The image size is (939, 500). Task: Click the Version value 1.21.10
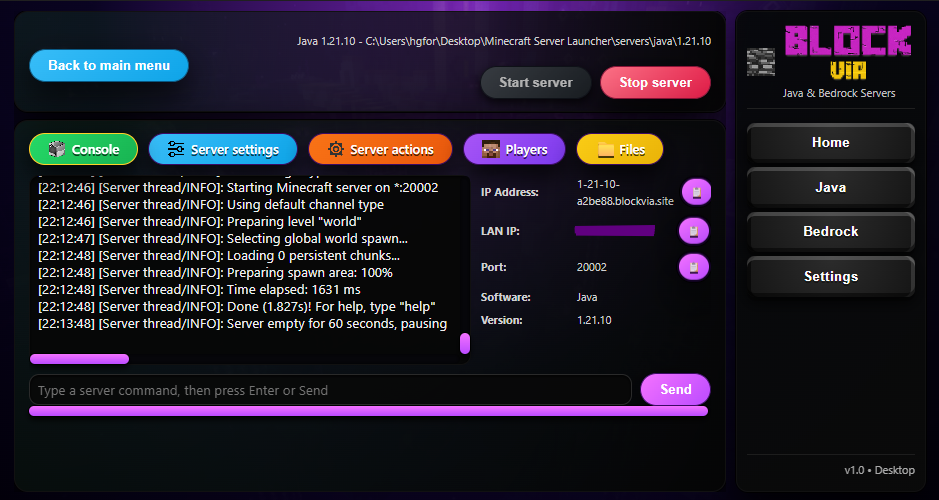[594, 320]
